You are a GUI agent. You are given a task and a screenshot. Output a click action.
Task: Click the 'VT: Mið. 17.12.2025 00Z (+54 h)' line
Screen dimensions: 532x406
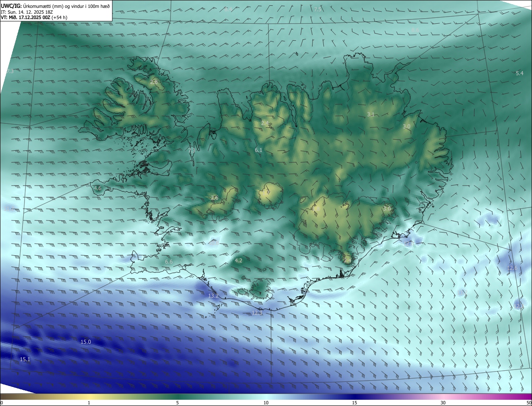coord(34,17)
